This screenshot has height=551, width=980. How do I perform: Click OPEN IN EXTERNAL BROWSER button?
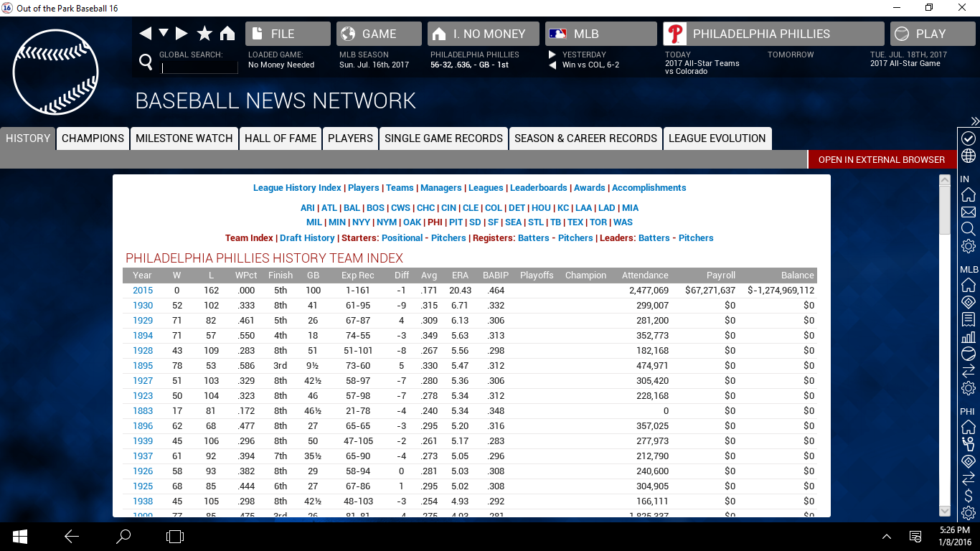click(x=882, y=159)
